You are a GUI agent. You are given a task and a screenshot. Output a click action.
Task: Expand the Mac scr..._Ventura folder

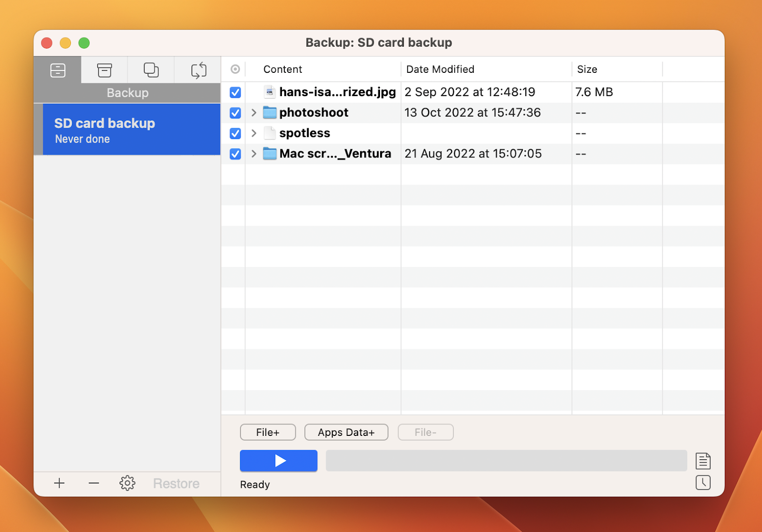253,154
